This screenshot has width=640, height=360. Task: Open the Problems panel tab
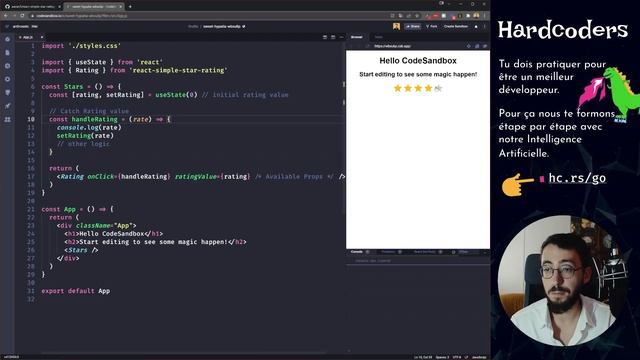tap(388, 252)
